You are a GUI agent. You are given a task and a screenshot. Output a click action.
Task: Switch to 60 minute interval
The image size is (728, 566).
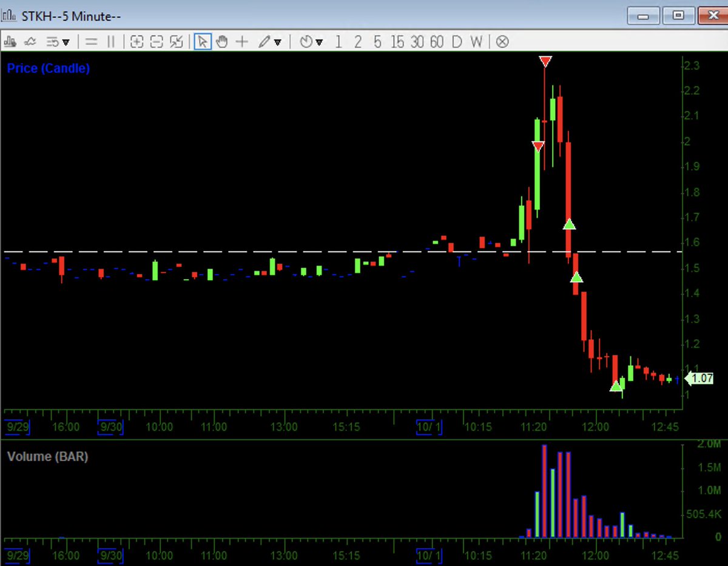pyautogui.click(x=437, y=42)
